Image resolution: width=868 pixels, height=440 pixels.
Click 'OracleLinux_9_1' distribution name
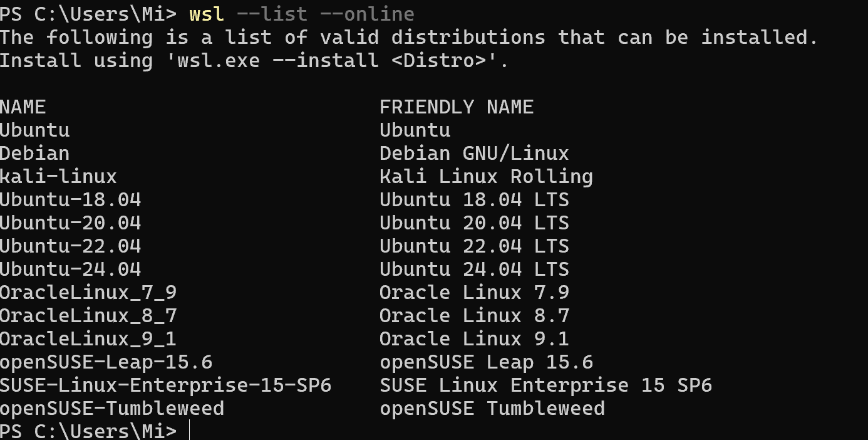pyautogui.click(x=88, y=339)
